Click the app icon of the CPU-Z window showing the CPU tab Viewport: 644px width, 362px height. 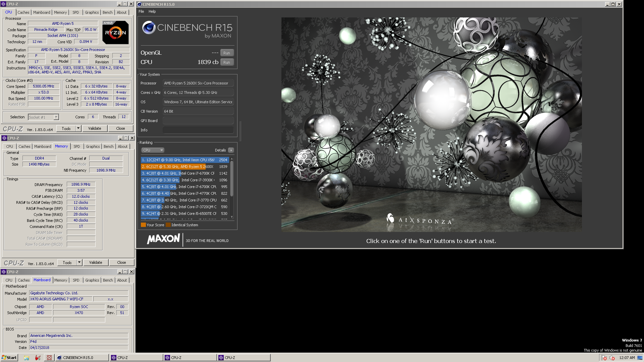(x=3, y=4)
